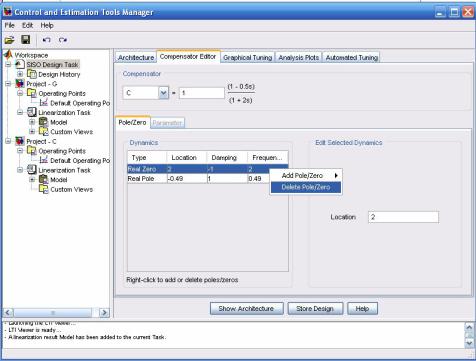Click Operating Points folder icon under Project - G
The width and height of the screenshot is (476, 361).
(32, 93)
